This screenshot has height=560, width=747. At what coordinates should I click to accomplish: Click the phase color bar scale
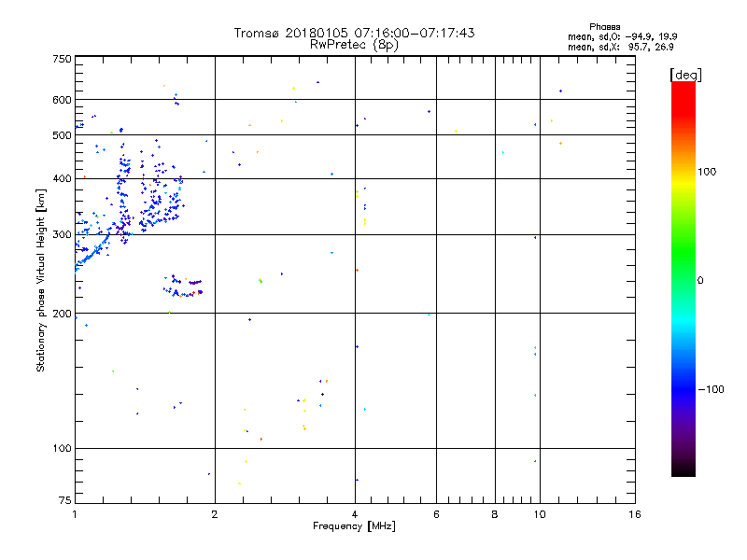(684, 279)
